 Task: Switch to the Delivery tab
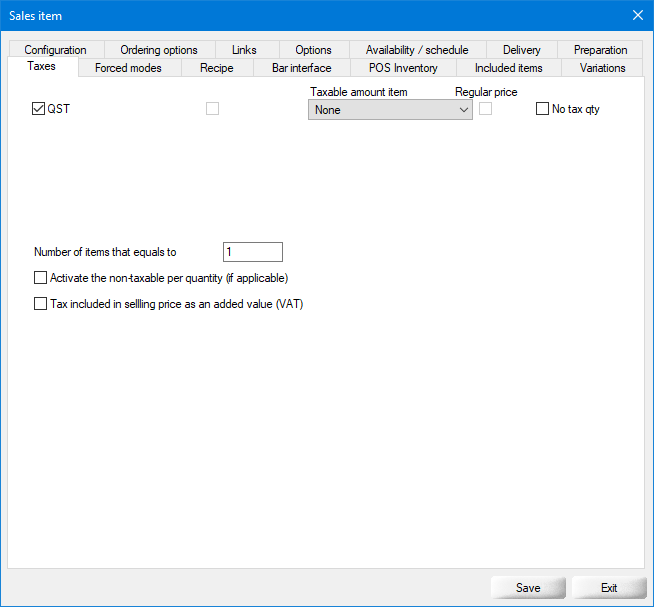pyautogui.click(x=522, y=50)
